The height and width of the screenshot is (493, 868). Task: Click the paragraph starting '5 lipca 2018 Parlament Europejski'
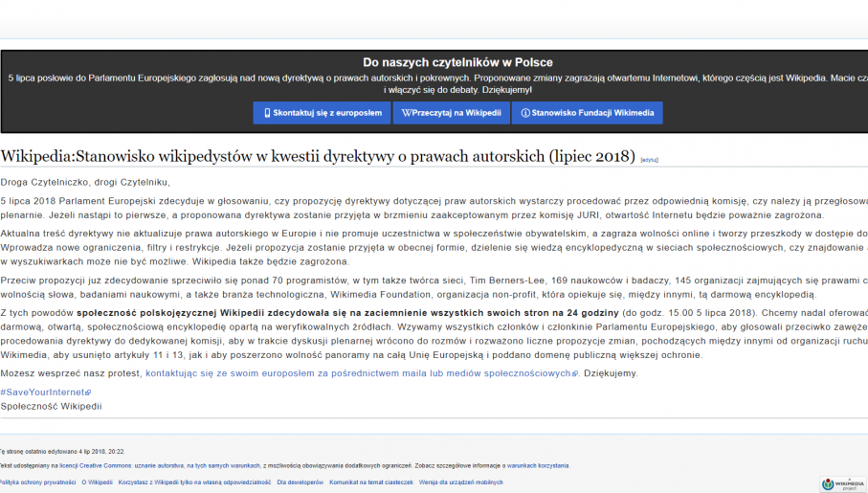434,209
